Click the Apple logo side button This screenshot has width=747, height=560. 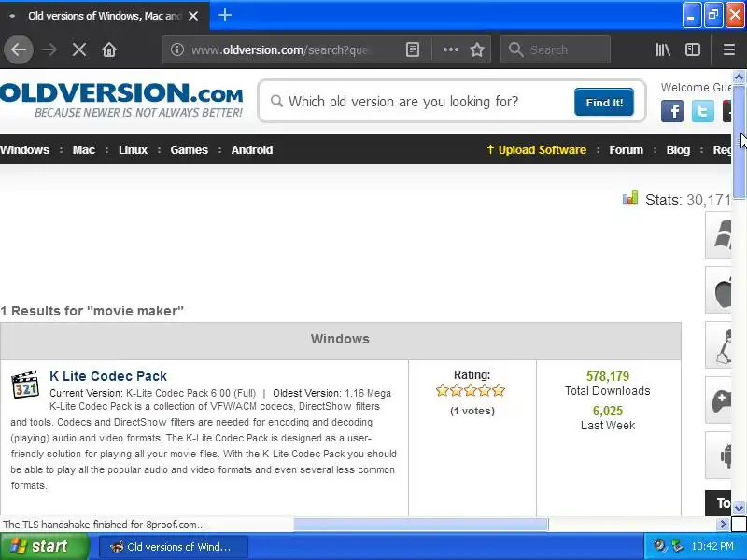(x=718, y=290)
